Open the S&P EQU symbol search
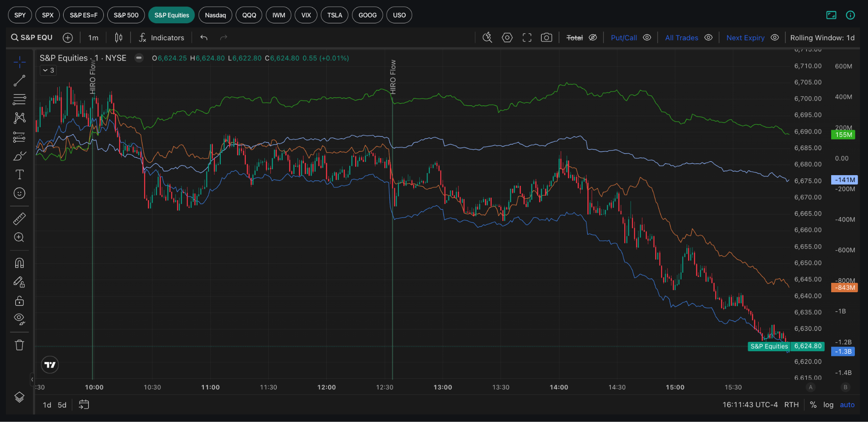 [32, 38]
